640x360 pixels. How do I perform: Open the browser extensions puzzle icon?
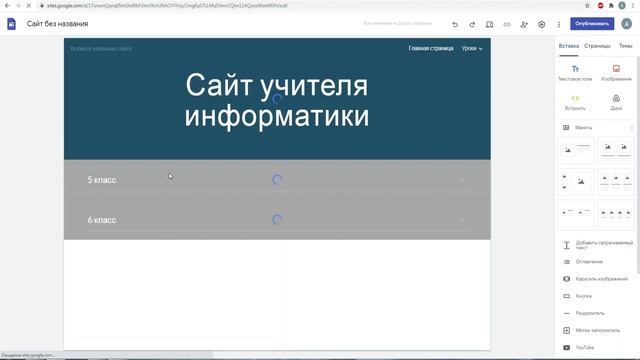(x=611, y=6)
